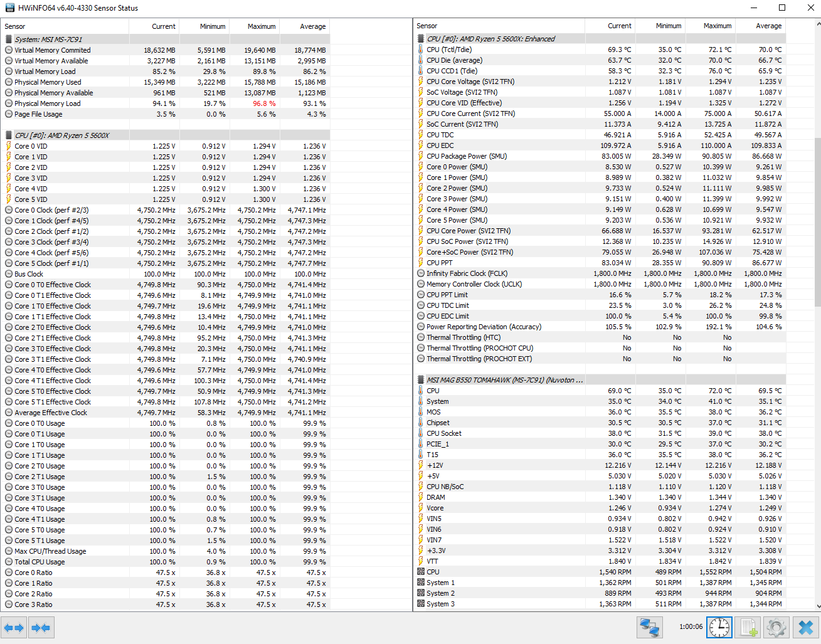The height and width of the screenshot is (644, 821).
Task: Select Thermal Throttling (PROCHOT EXT) row
Action: click(x=600, y=359)
